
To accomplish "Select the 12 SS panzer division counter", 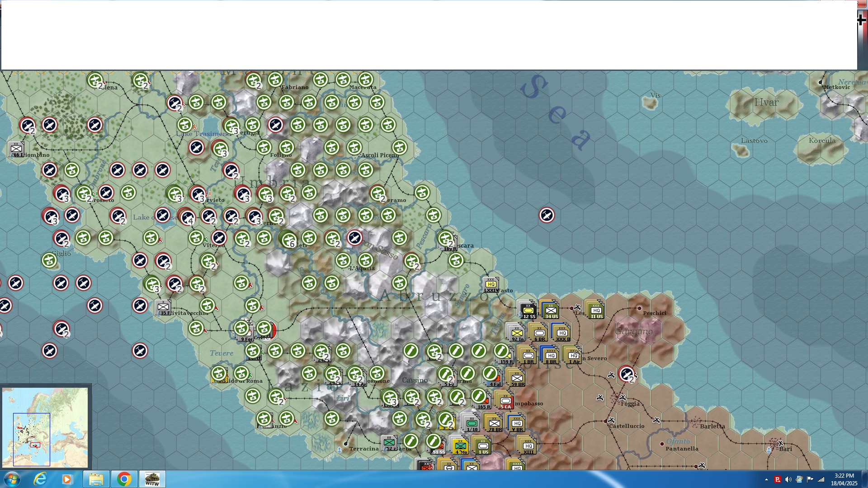I will tap(528, 310).
